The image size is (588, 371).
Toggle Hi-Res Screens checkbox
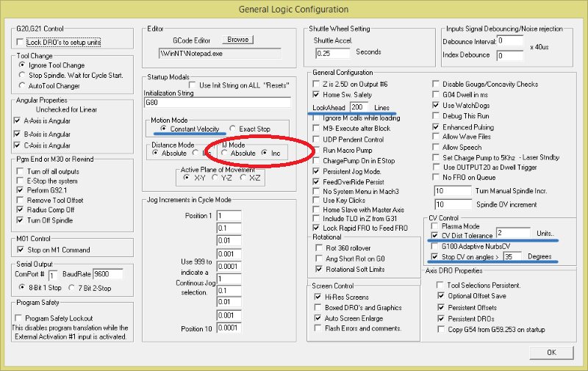(x=318, y=297)
